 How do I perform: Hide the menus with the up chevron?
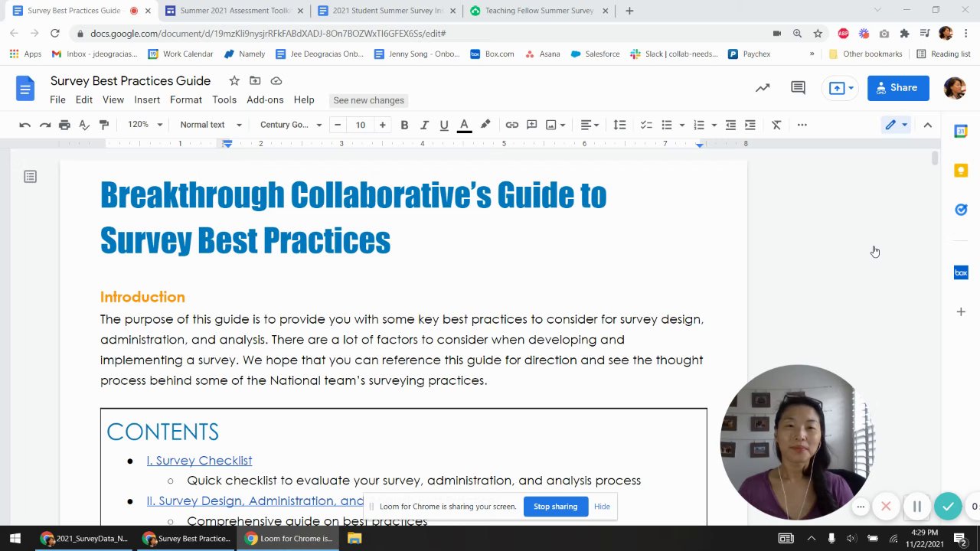[x=927, y=125]
